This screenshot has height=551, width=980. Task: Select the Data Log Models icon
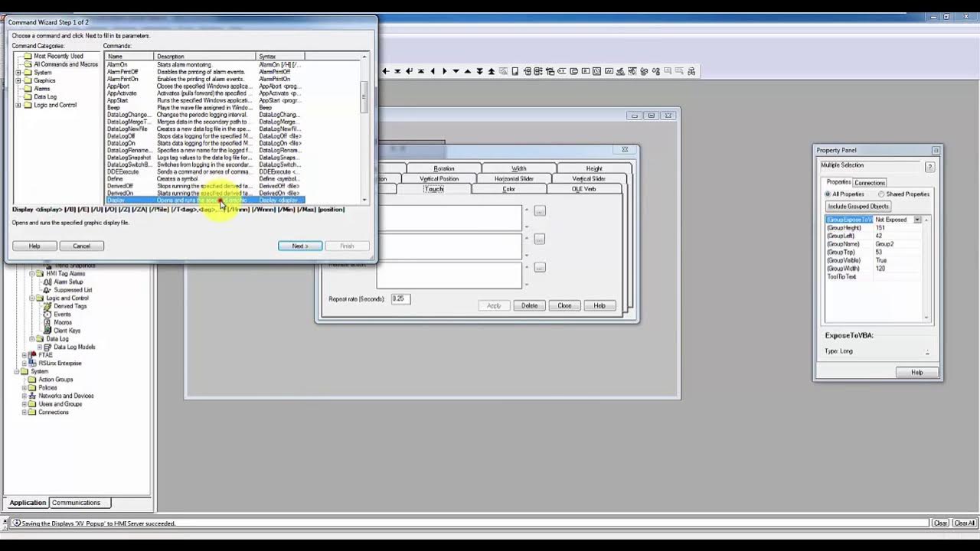(47, 347)
